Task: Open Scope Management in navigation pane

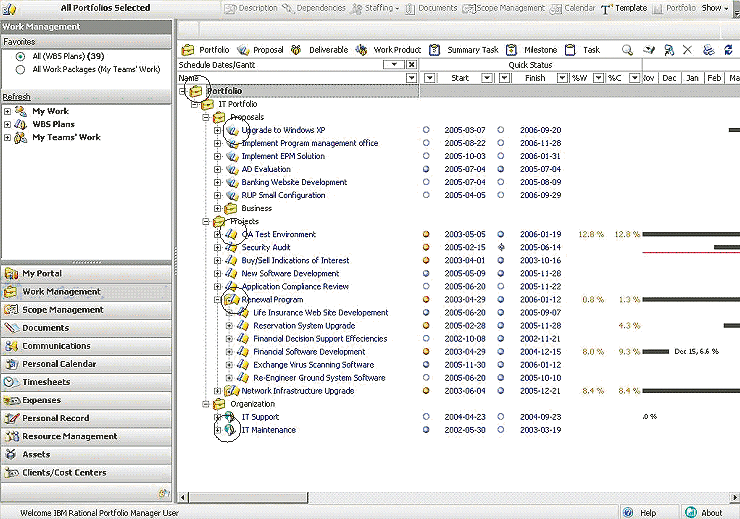Action: pyautogui.click(x=86, y=310)
